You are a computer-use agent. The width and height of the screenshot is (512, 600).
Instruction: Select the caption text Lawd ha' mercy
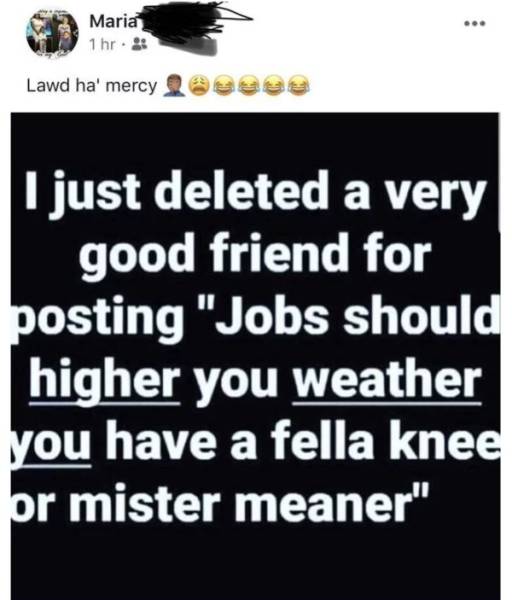click(92, 85)
